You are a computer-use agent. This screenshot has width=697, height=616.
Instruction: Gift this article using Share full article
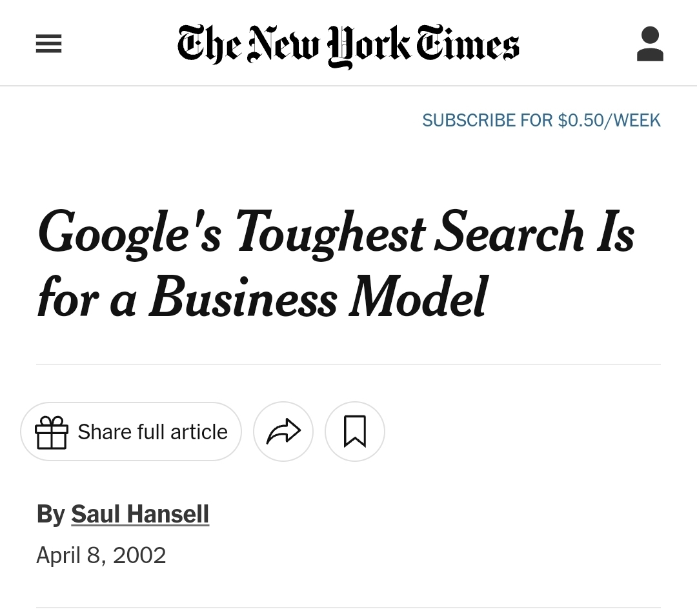click(x=130, y=432)
